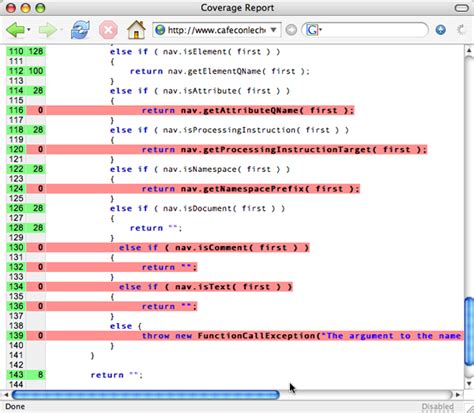The width and height of the screenshot is (474, 413).
Task: Click the vertical scrollbar up arrow
Action: (469, 51)
